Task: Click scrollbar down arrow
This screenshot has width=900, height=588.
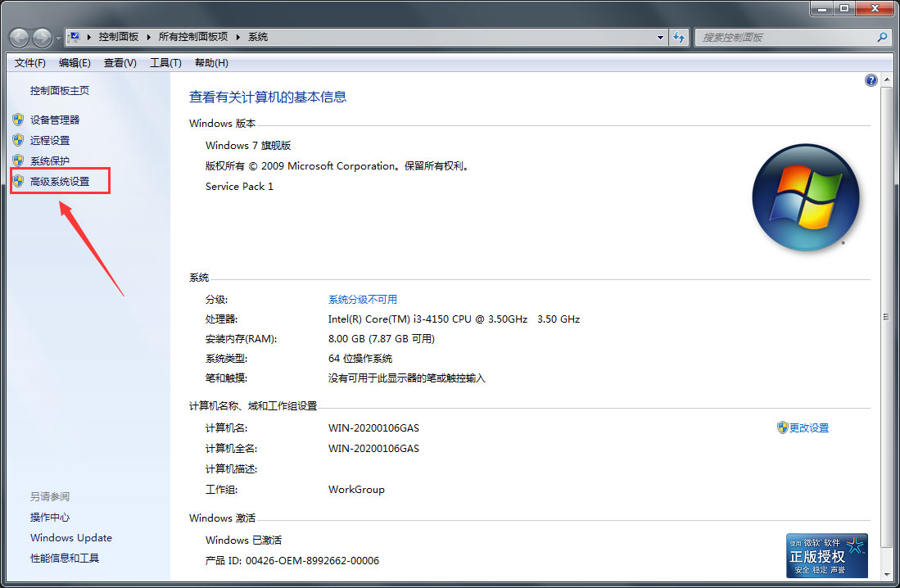Action: 887,573
